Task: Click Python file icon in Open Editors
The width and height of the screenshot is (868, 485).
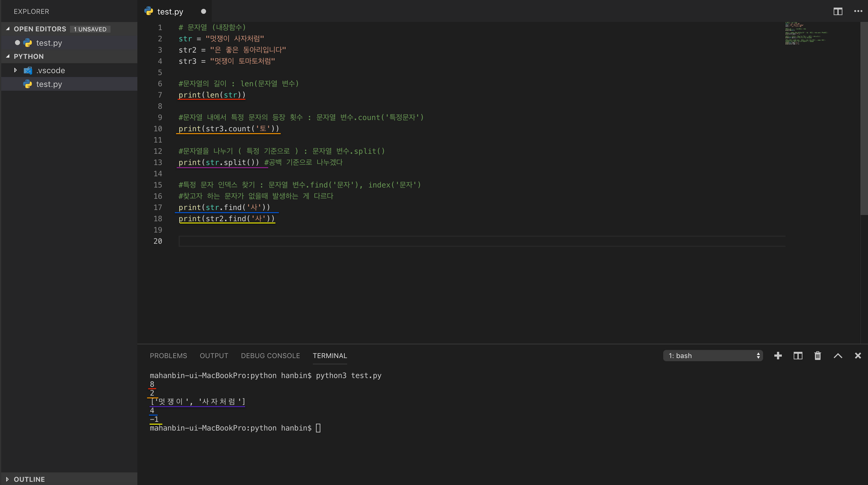Action: click(28, 43)
